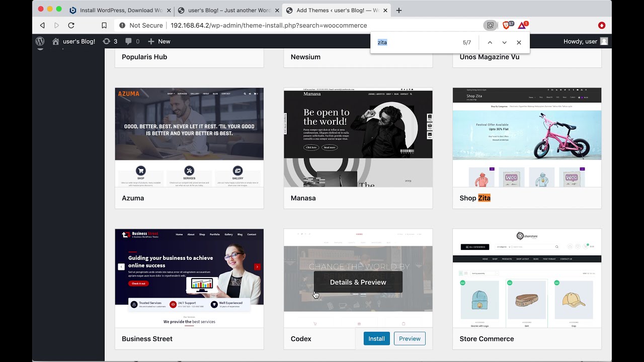This screenshot has height=362, width=644.
Task: Visit user's Blog! site link
Action: (73, 41)
